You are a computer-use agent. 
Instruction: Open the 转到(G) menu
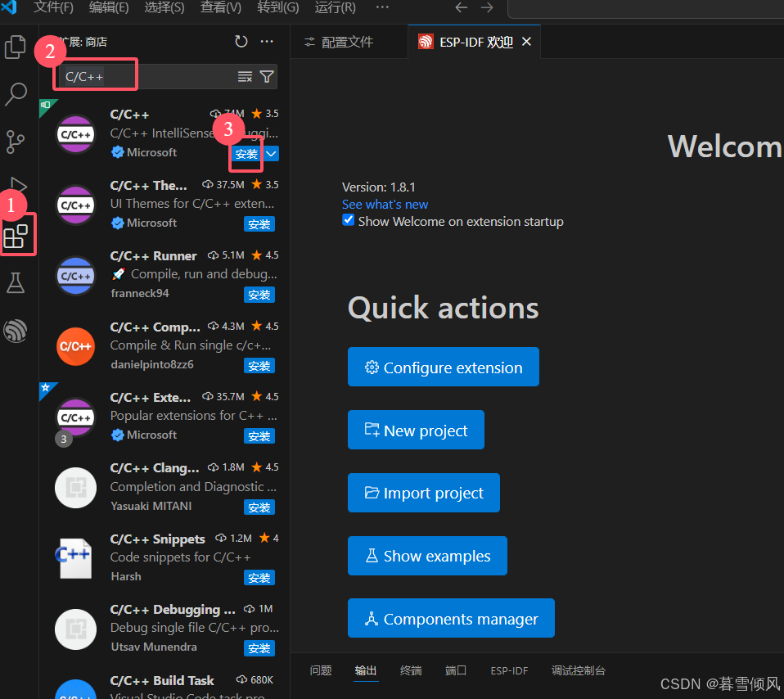click(x=277, y=7)
